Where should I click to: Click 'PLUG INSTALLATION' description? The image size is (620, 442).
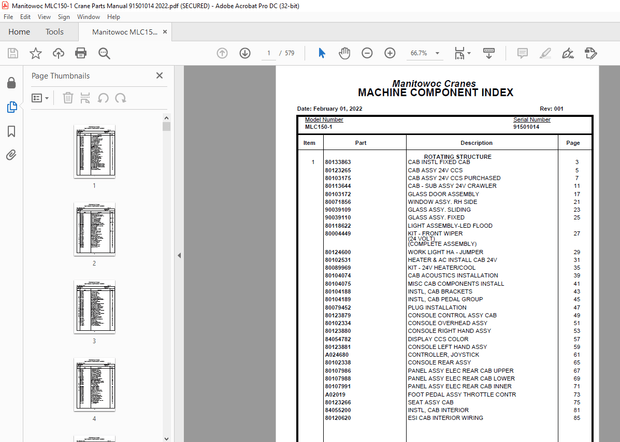point(437,308)
